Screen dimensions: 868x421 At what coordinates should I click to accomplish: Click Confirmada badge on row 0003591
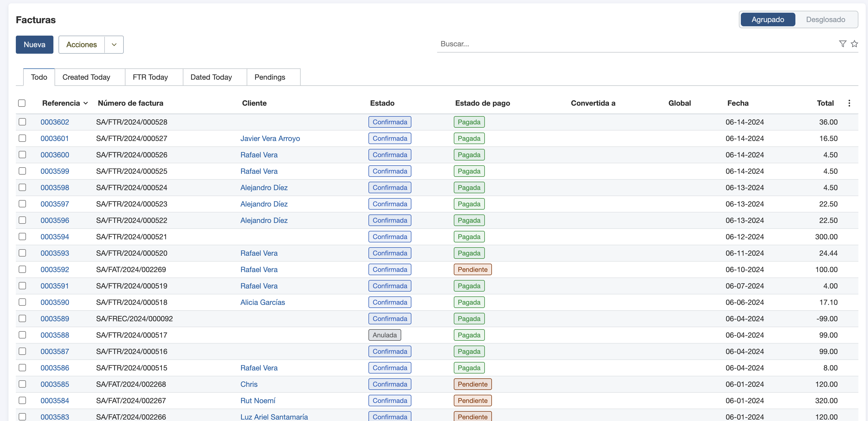[390, 286]
